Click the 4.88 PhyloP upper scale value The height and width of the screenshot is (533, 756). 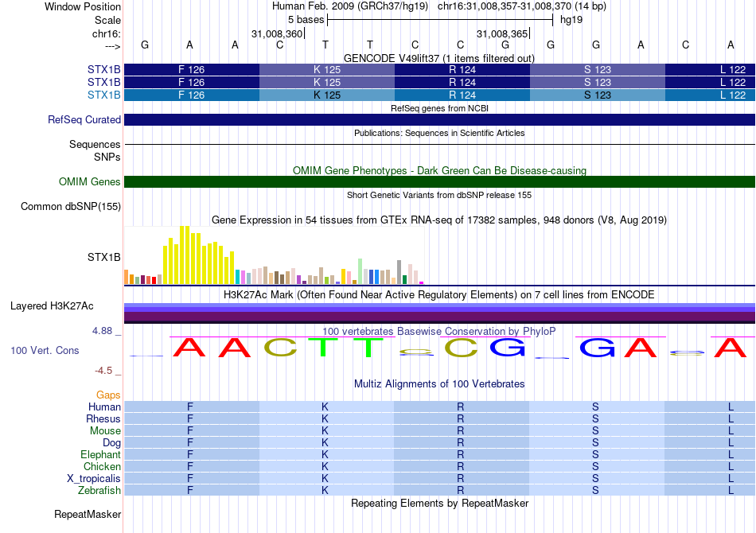click(x=102, y=331)
